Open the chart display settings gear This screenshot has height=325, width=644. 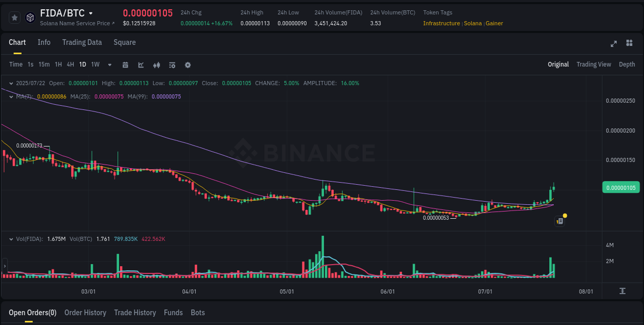coord(188,64)
